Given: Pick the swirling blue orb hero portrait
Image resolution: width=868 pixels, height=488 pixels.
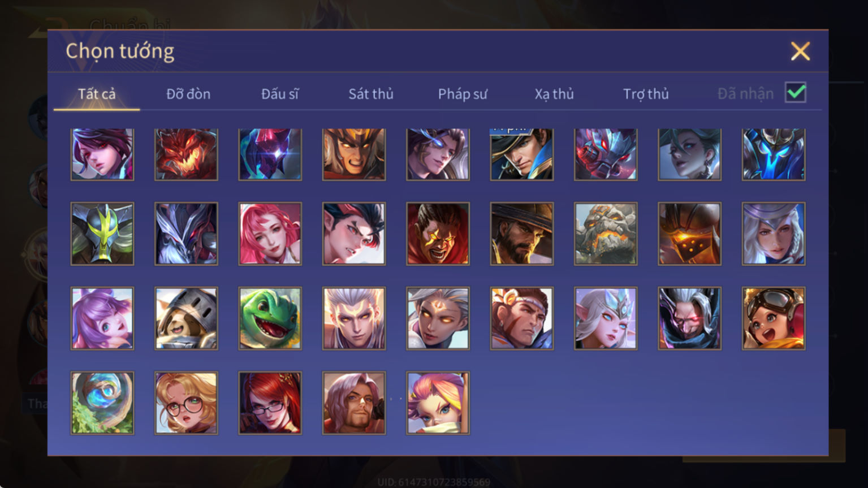Looking at the screenshot, I should [102, 403].
